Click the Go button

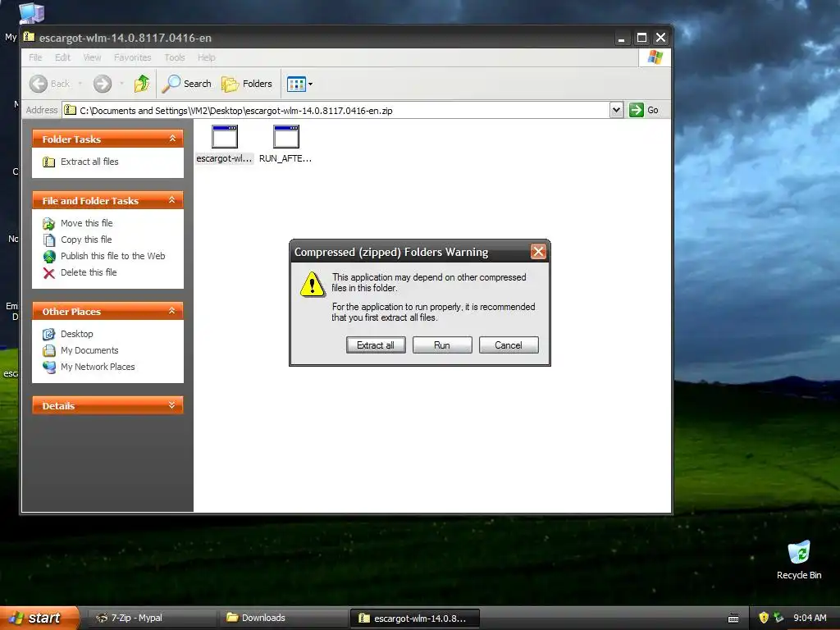(x=644, y=110)
